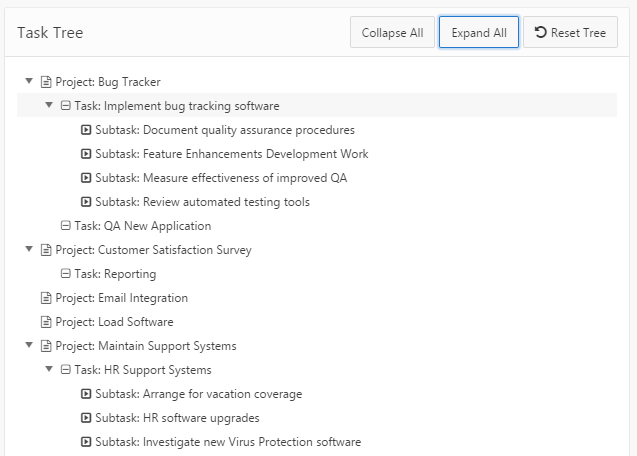Collapse the Customer Satisfaction Survey project
The height and width of the screenshot is (456, 637).
[x=30, y=250]
